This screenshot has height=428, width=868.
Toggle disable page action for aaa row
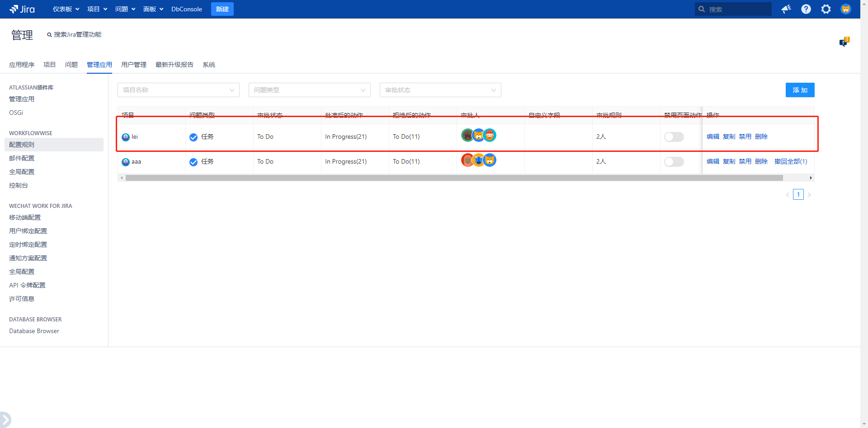pos(674,162)
